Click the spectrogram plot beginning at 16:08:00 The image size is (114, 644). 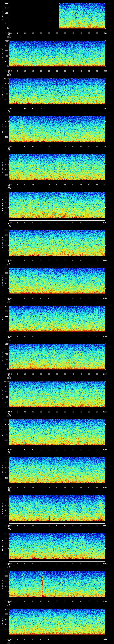[57, 167]
